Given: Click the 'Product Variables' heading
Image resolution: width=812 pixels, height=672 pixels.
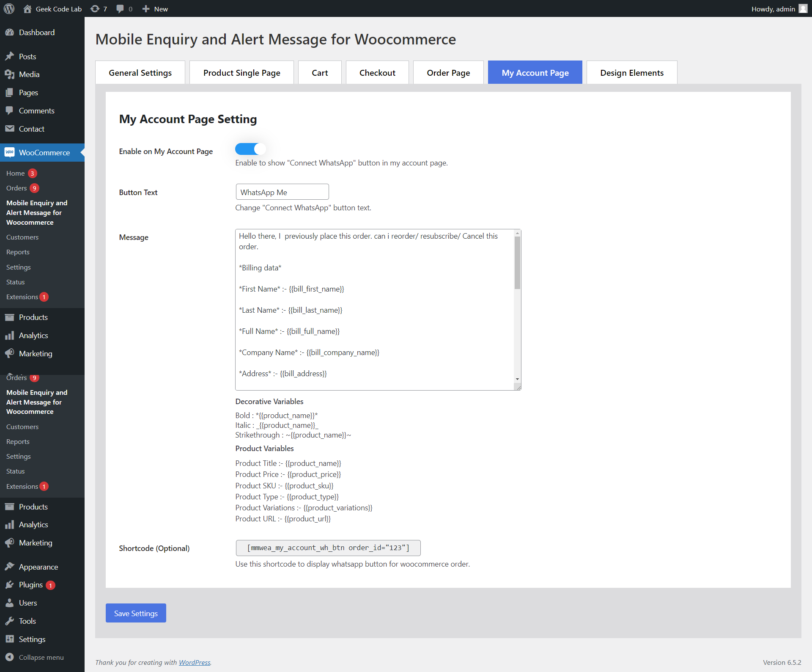Looking at the screenshot, I should (x=264, y=449).
